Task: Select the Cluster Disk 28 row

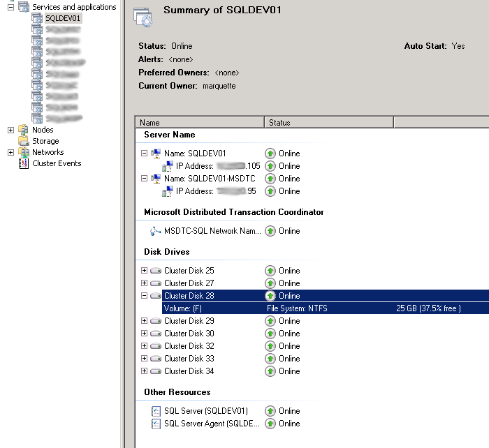Action: 326,296
